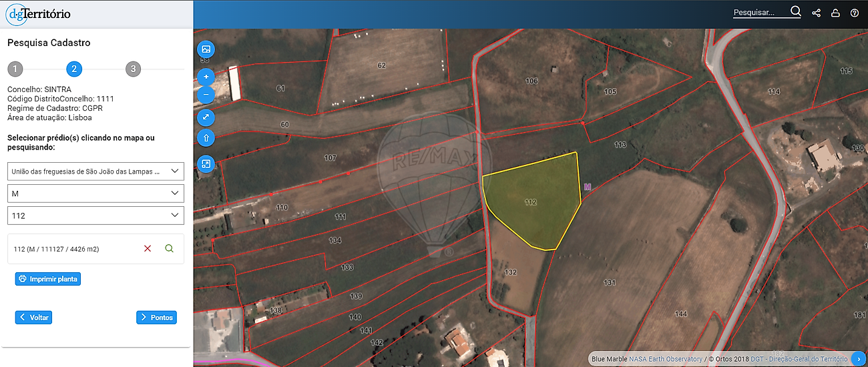The height and width of the screenshot is (367, 868).
Task: Click the up arrow map button
Action: click(206, 138)
